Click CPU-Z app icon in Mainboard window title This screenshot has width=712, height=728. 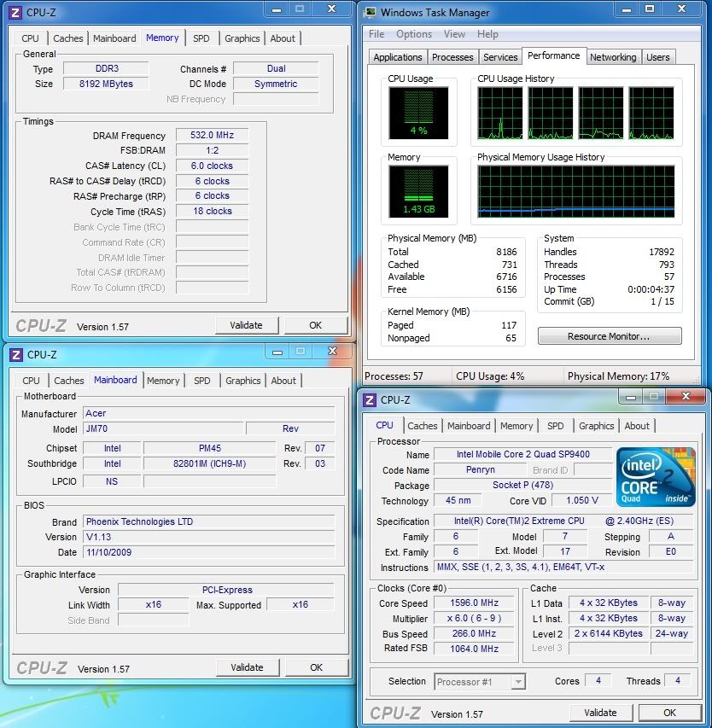coord(15,355)
